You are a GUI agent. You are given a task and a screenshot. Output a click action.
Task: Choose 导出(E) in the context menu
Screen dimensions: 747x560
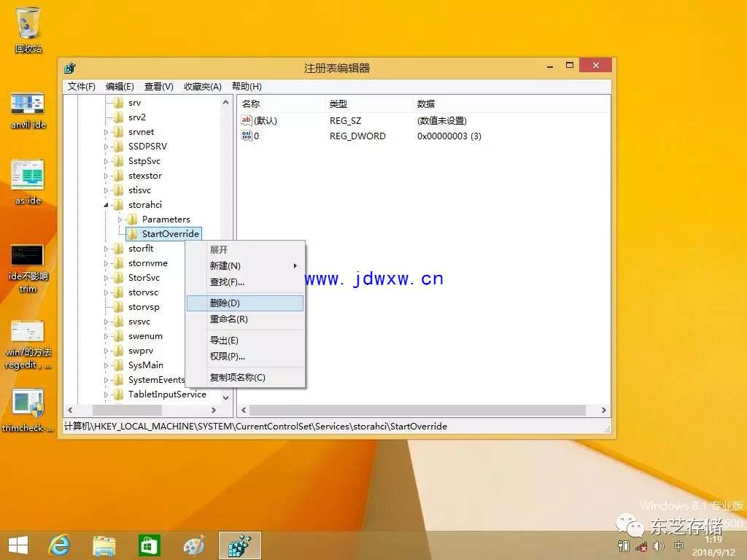click(245, 340)
